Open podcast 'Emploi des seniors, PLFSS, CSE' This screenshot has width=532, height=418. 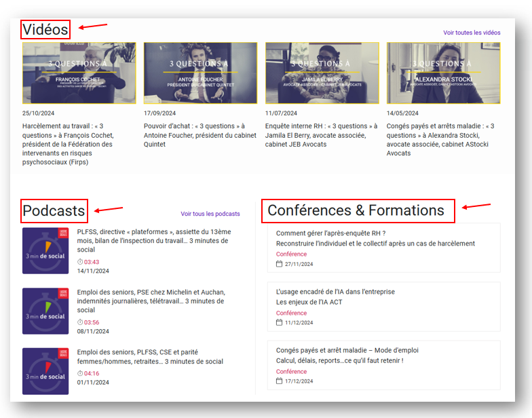150,357
